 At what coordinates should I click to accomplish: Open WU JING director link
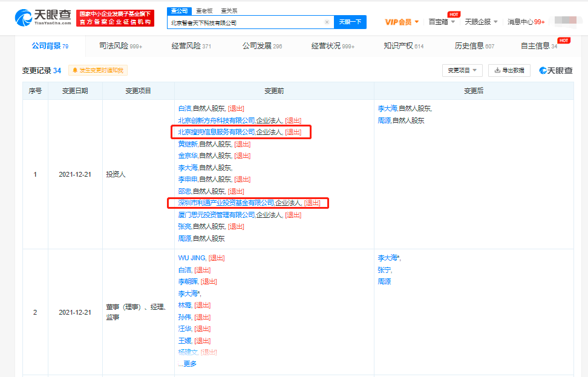(192, 258)
